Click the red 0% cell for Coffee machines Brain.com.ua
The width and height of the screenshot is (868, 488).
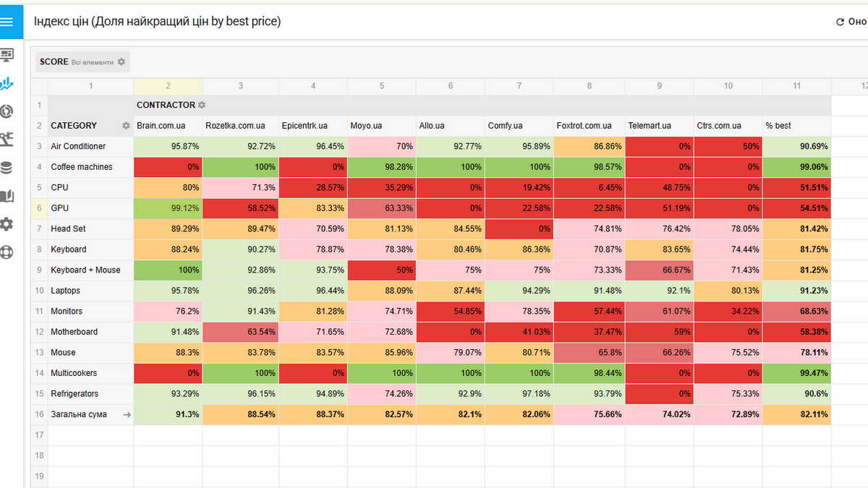click(168, 167)
